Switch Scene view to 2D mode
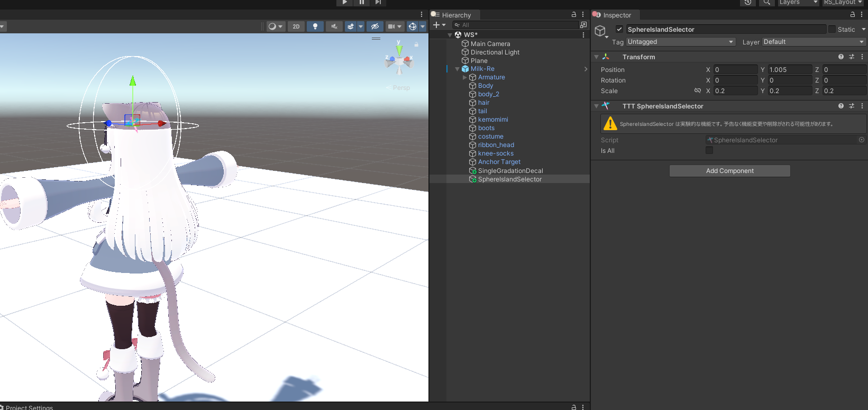Image resolution: width=868 pixels, height=410 pixels. click(296, 26)
